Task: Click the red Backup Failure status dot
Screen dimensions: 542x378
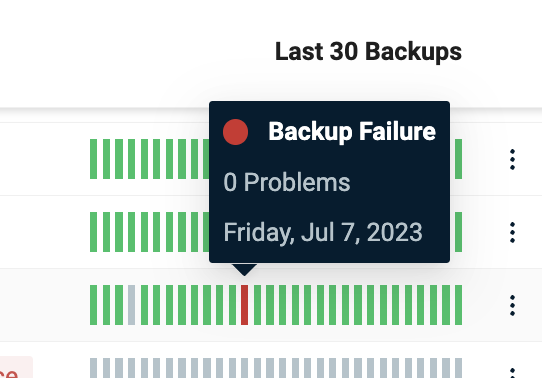Action: coord(235,132)
